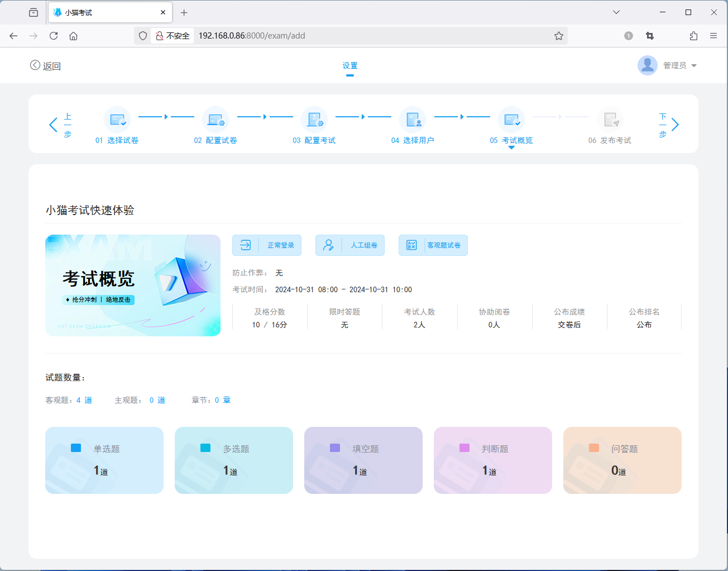
Task: Click browser back arrow
Action: pos(13,36)
